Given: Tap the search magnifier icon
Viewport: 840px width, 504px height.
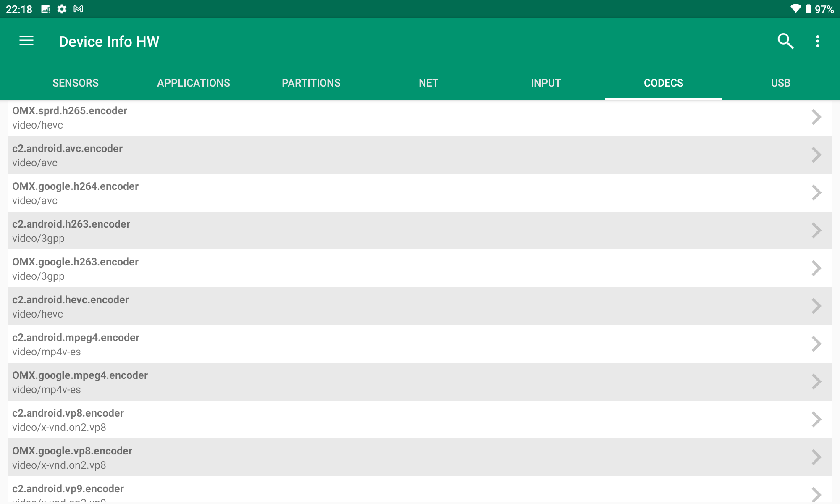Looking at the screenshot, I should pyautogui.click(x=785, y=41).
